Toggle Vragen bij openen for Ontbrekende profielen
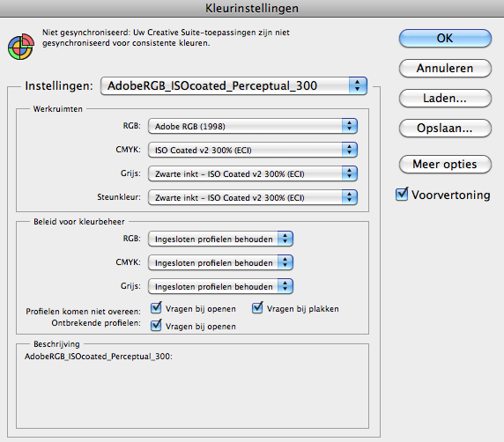The height and width of the screenshot is (442, 504). coord(156,326)
